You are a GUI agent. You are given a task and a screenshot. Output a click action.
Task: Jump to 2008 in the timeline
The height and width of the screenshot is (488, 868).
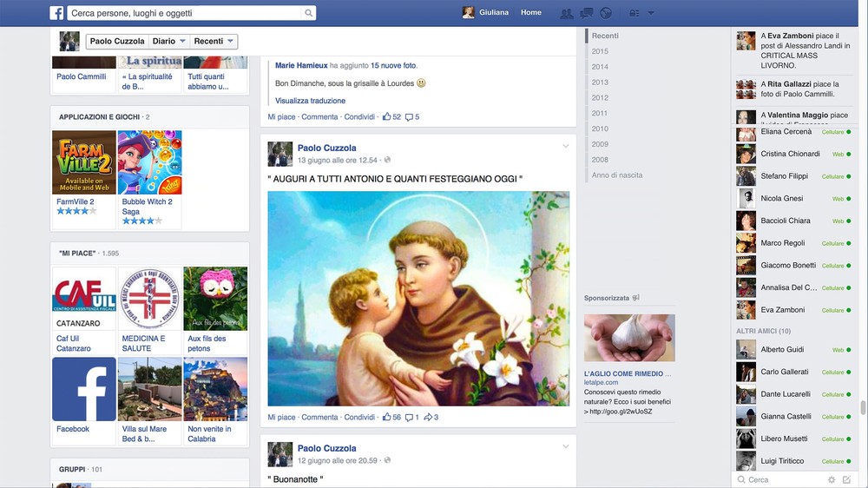[600, 160]
